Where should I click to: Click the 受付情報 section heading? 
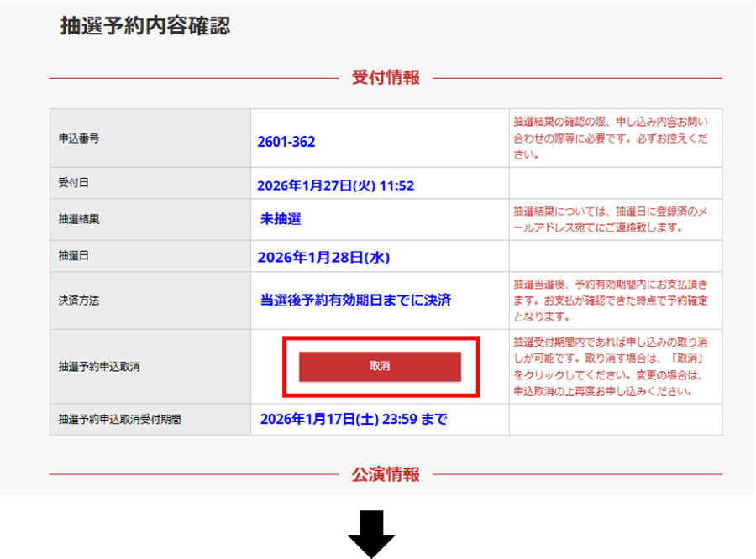[386, 78]
